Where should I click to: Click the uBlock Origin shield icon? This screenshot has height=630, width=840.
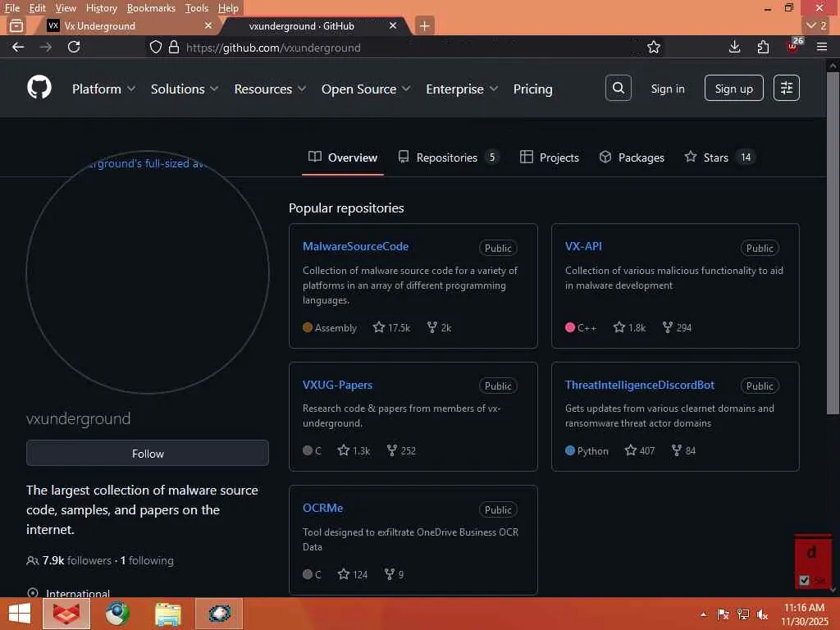pos(793,46)
